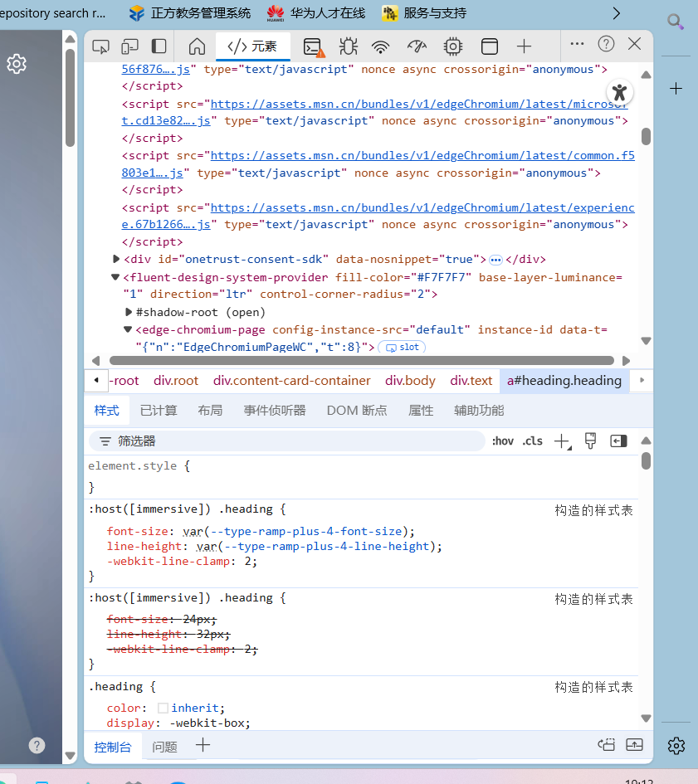Image resolution: width=698 pixels, height=784 pixels.
Task: Toggle element state with :hov
Action: [502, 441]
